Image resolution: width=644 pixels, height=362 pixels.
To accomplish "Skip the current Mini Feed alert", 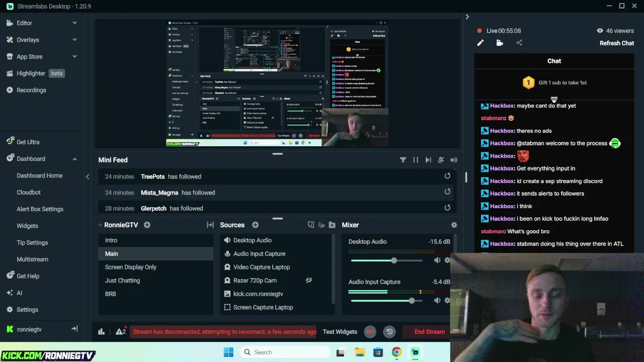I will coord(428,160).
